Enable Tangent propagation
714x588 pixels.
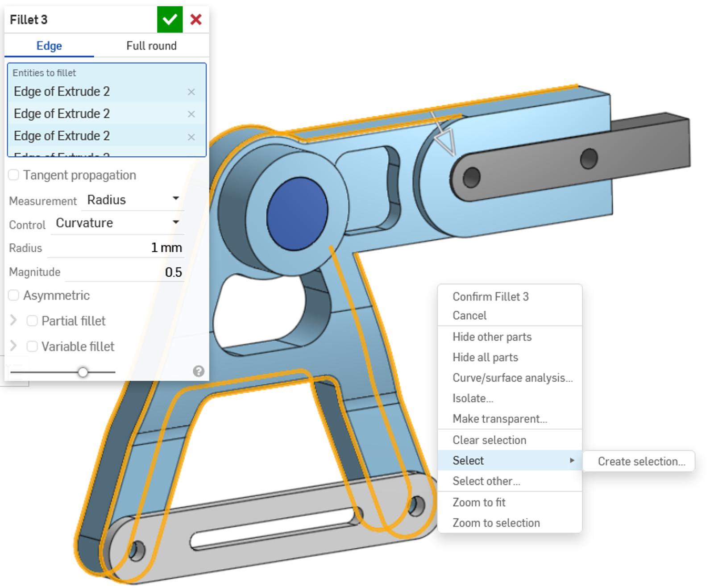coord(14,175)
